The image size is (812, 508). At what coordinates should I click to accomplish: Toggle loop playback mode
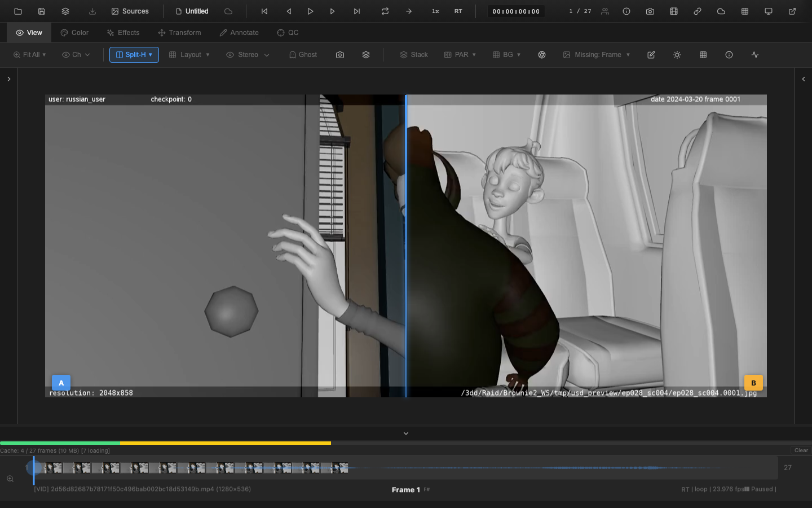pos(385,11)
